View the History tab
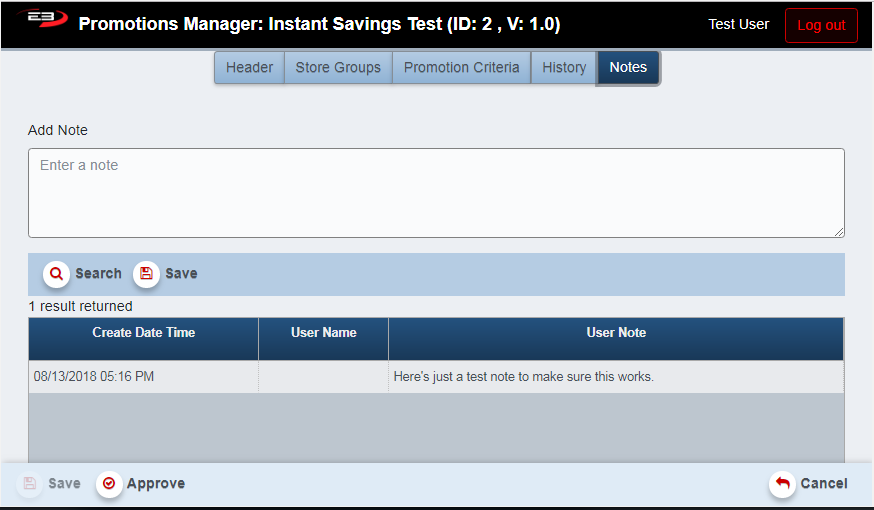The width and height of the screenshot is (874, 510). pos(564,68)
